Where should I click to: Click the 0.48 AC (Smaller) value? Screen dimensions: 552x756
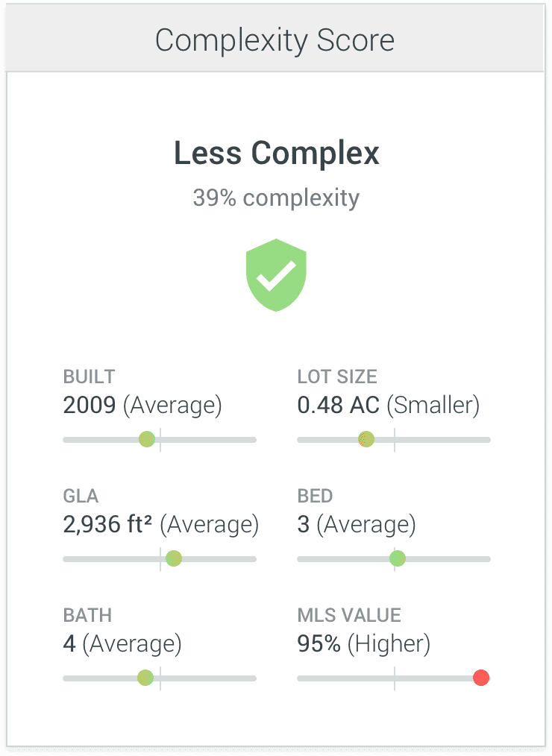[389, 405]
